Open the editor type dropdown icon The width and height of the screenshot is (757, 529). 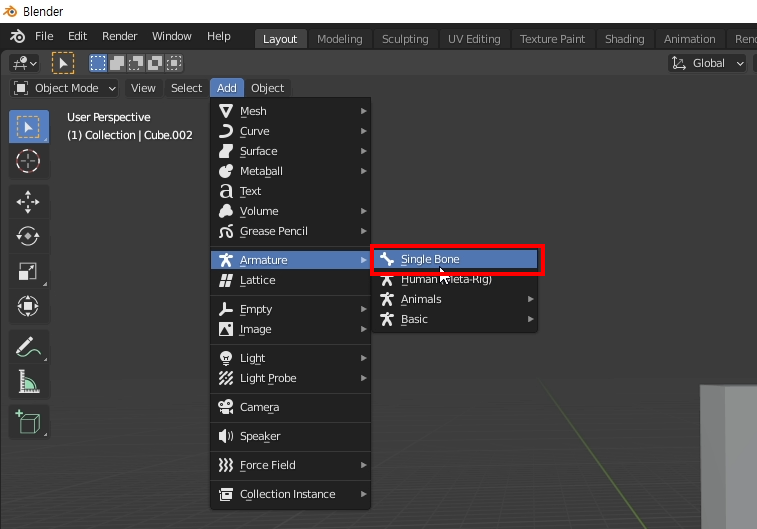[x=24, y=63]
